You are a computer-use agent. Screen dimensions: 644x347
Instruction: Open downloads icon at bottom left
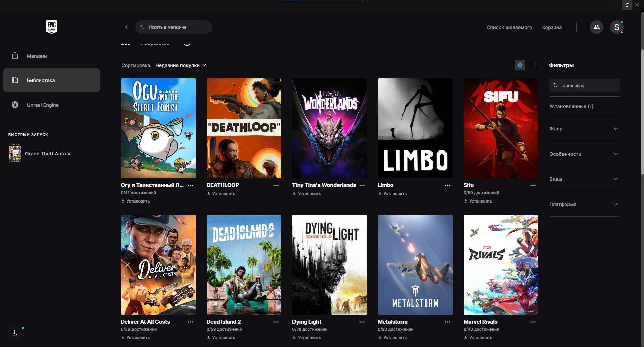(x=14, y=333)
